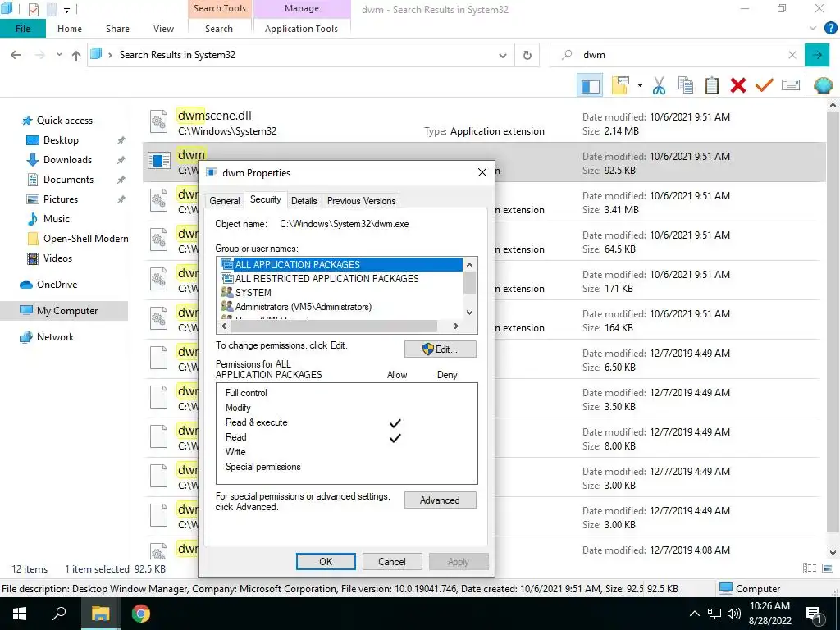Click OK in dwm Properties
The image size is (840, 630).
click(326, 561)
